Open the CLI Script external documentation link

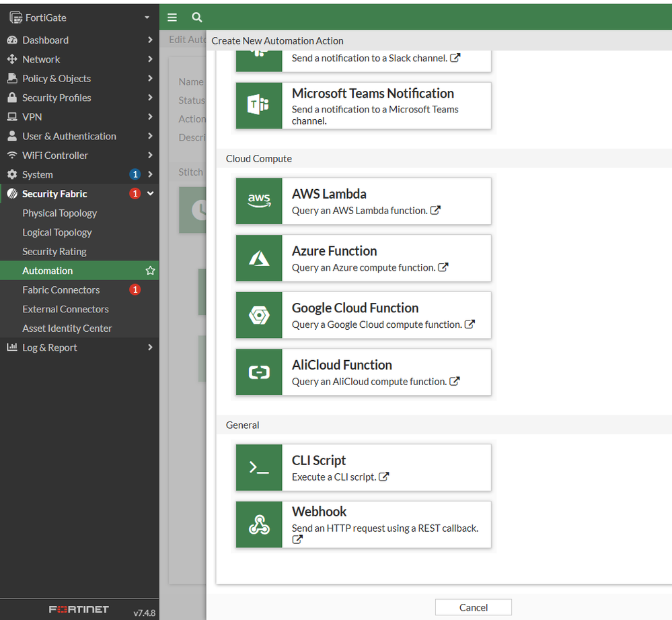click(x=383, y=477)
